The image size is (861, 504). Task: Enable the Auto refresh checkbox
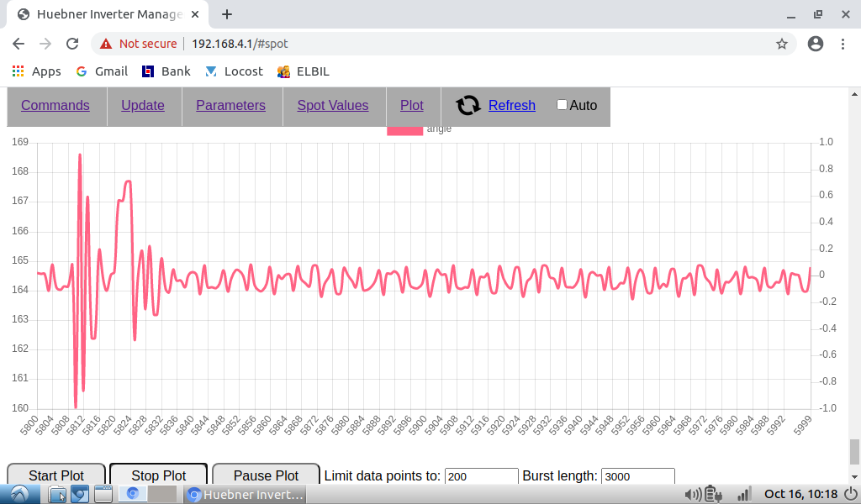(x=563, y=105)
